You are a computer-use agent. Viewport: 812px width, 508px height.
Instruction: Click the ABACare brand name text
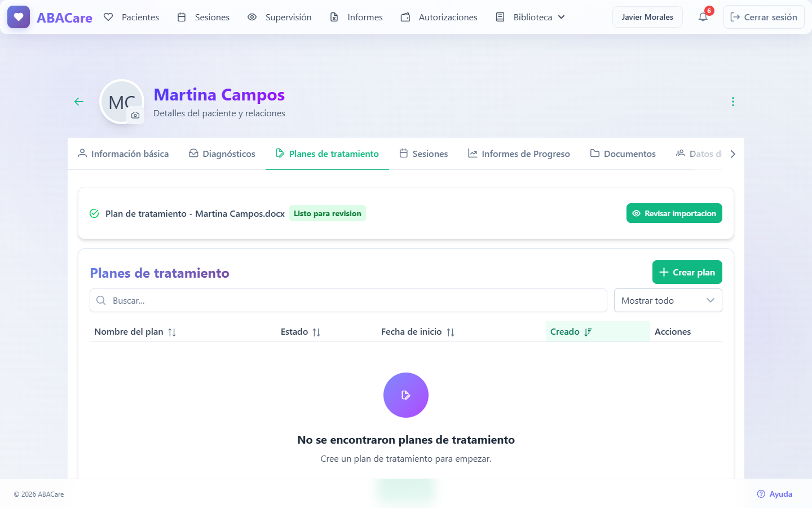coord(64,17)
